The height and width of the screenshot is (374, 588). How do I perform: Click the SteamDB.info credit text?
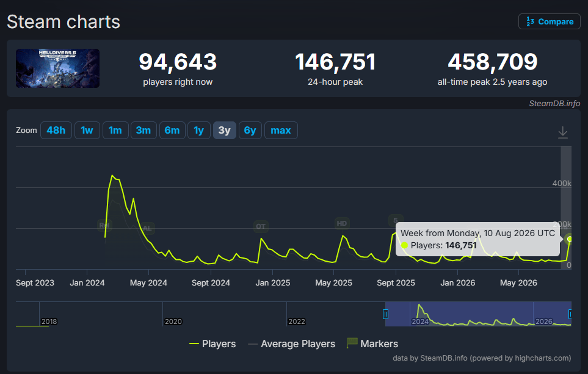[554, 104]
